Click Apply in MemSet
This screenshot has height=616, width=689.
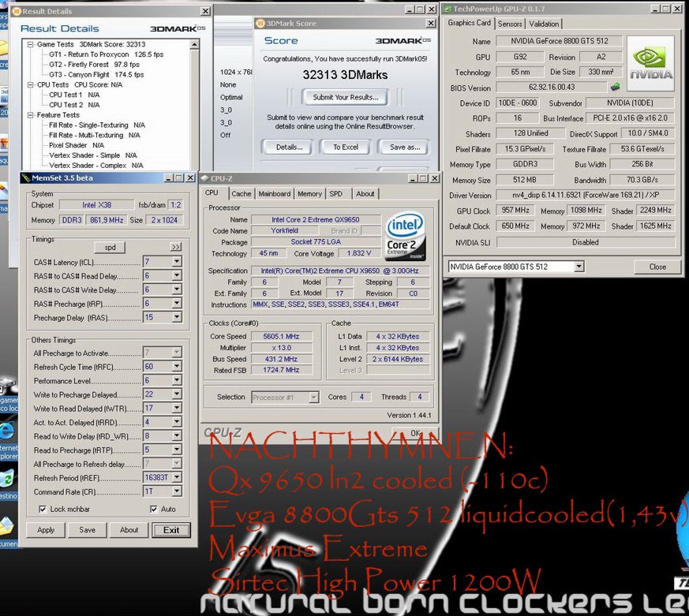click(46, 530)
